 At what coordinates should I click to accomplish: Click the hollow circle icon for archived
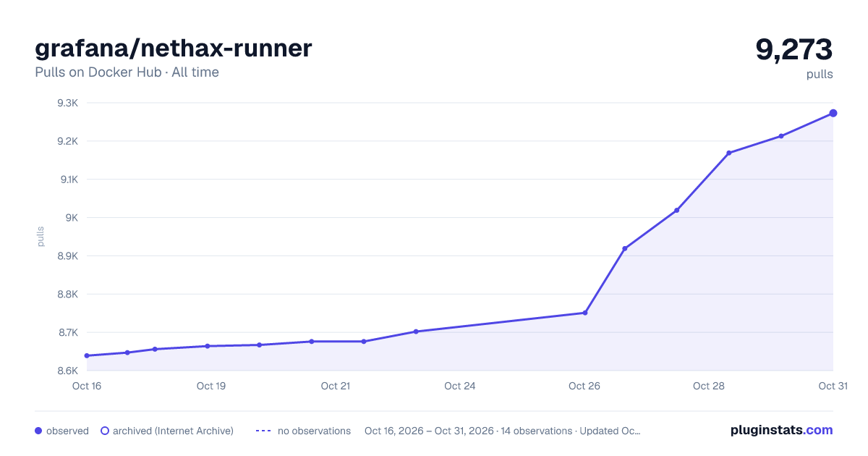tap(104, 431)
